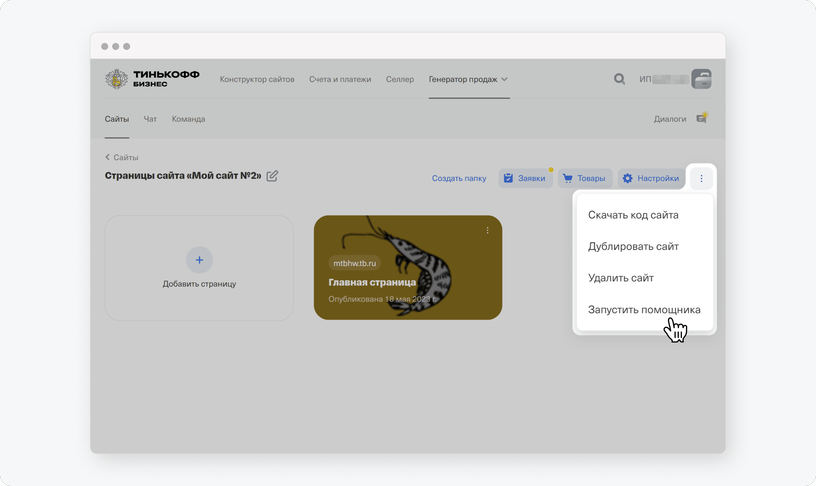The width and height of the screenshot is (816, 486).
Task: Click the pencil icon to rename site
Action: tap(272, 176)
